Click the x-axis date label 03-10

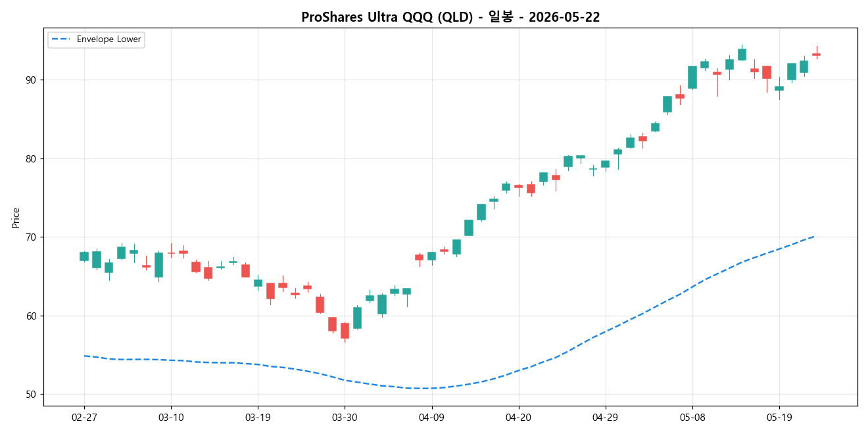(x=171, y=417)
